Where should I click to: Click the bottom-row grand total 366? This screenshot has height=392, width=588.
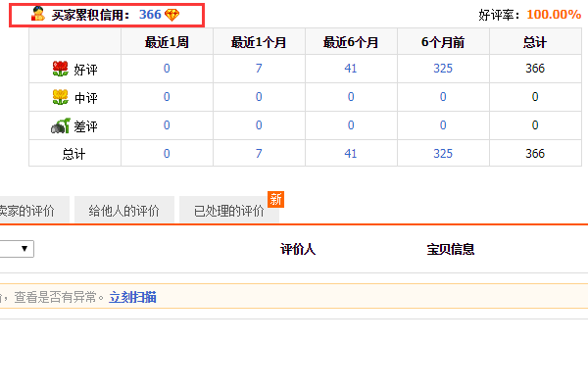(535, 154)
